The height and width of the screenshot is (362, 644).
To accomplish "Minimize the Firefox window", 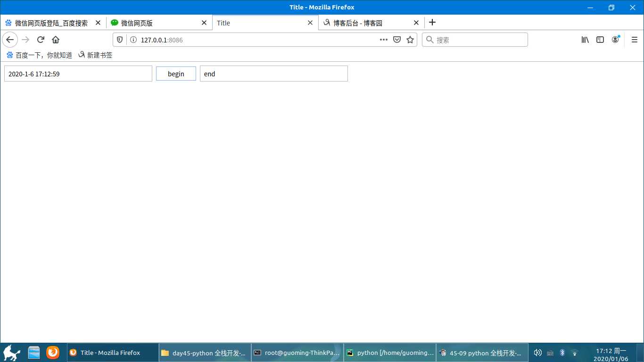I will tap(590, 7).
